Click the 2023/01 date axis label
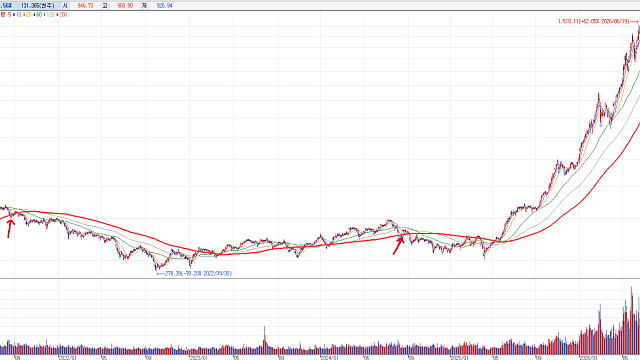This screenshot has height=360, width=640. 198,358
